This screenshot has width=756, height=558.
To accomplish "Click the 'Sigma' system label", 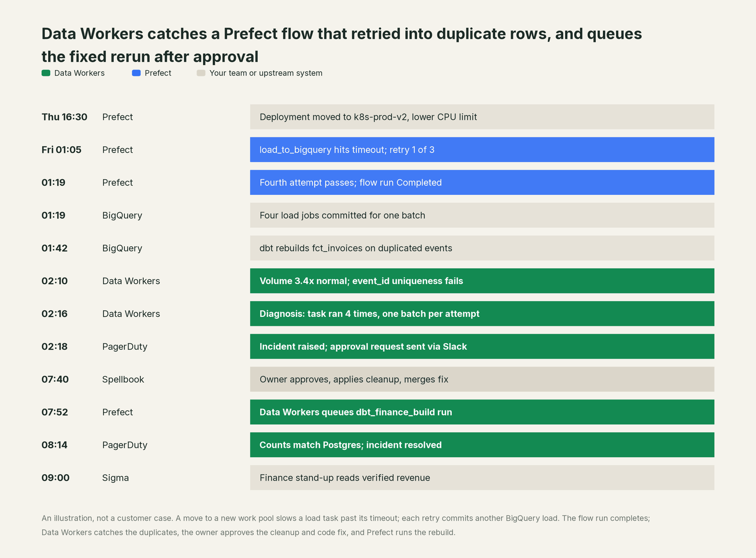I will coord(115,478).
